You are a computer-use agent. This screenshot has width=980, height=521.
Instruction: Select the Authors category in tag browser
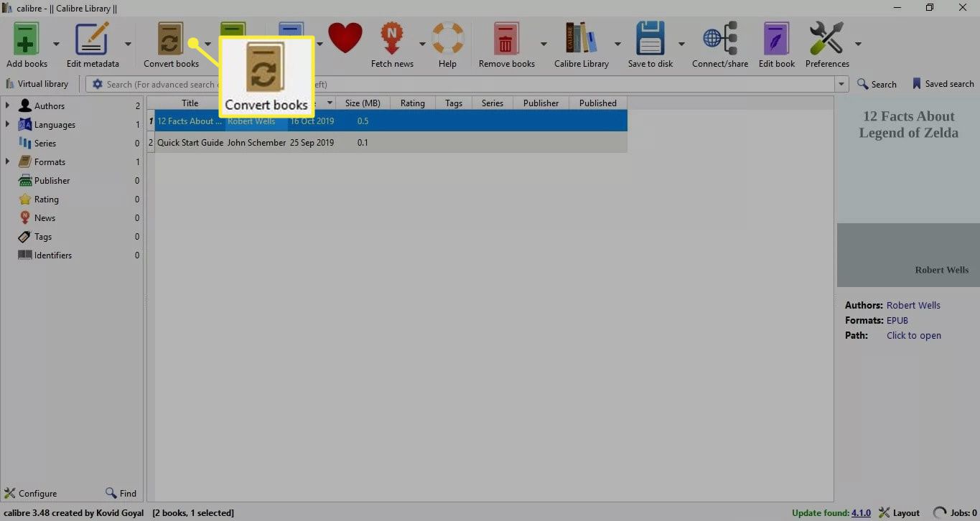pos(50,105)
